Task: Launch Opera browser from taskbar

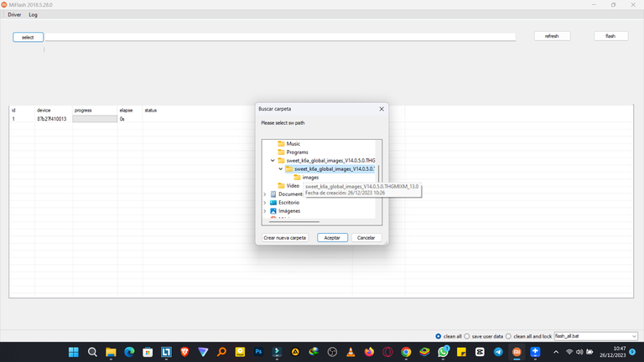Action: coord(387,352)
